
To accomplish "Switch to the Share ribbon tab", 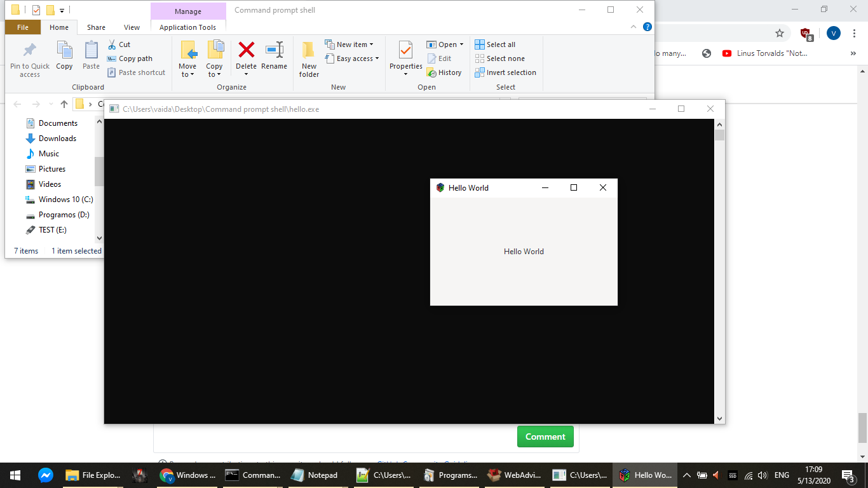I will tap(97, 27).
